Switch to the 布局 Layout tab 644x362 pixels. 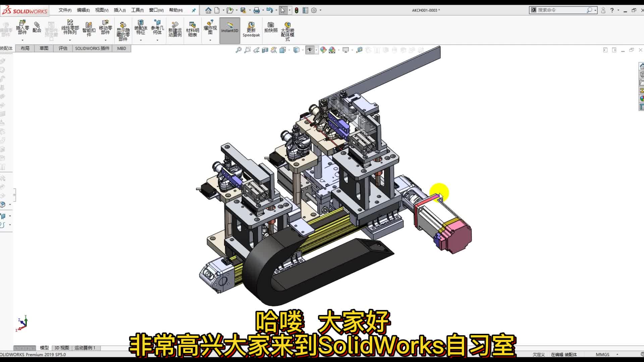pos(25,48)
